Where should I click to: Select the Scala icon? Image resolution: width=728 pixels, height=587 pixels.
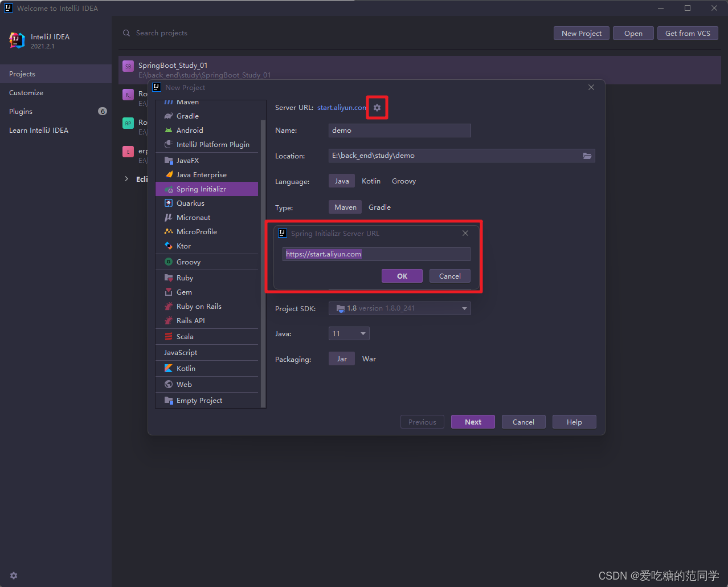click(169, 337)
